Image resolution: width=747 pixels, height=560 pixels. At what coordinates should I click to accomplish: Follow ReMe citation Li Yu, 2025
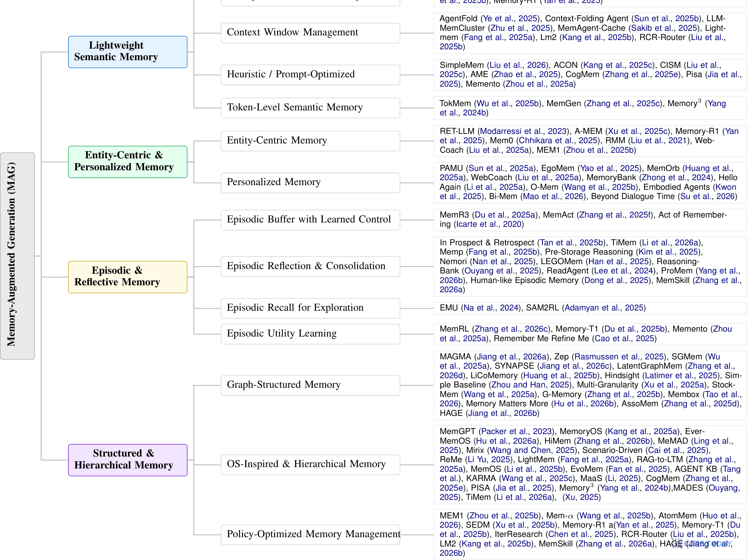pos(489,460)
